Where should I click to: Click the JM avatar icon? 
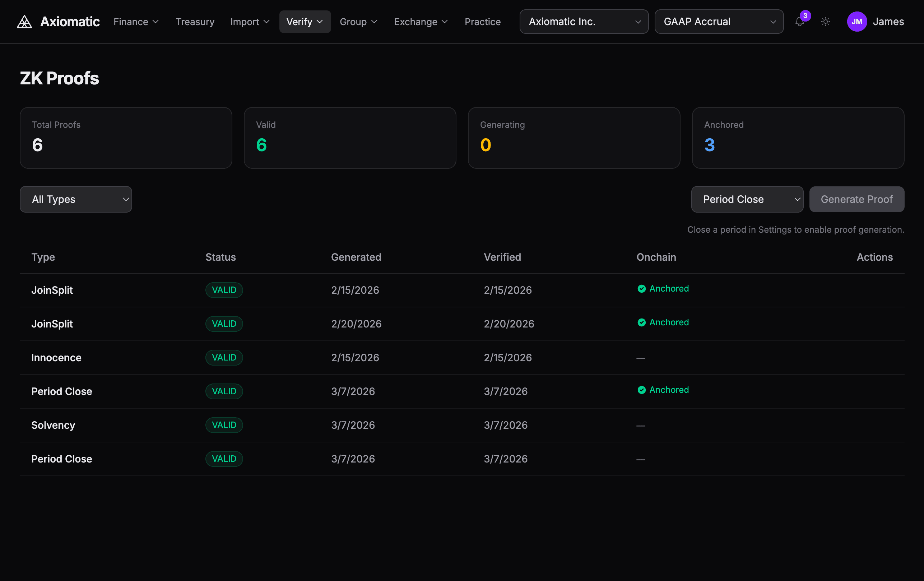click(857, 22)
